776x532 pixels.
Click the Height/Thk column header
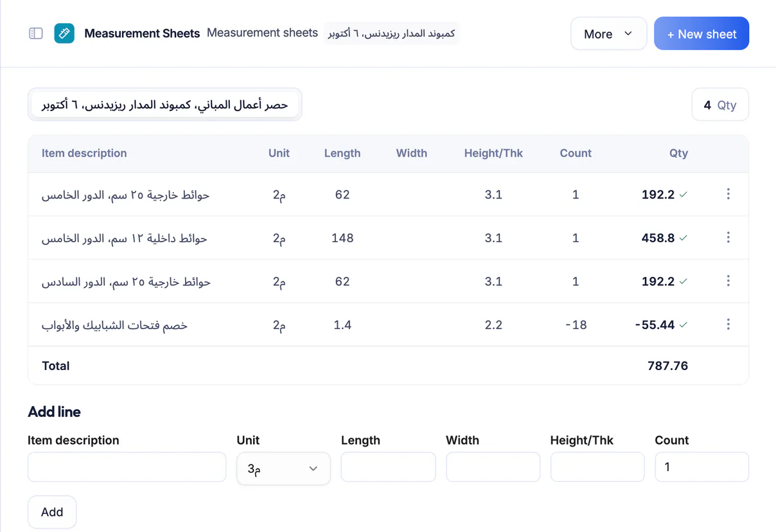[x=493, y=153]
